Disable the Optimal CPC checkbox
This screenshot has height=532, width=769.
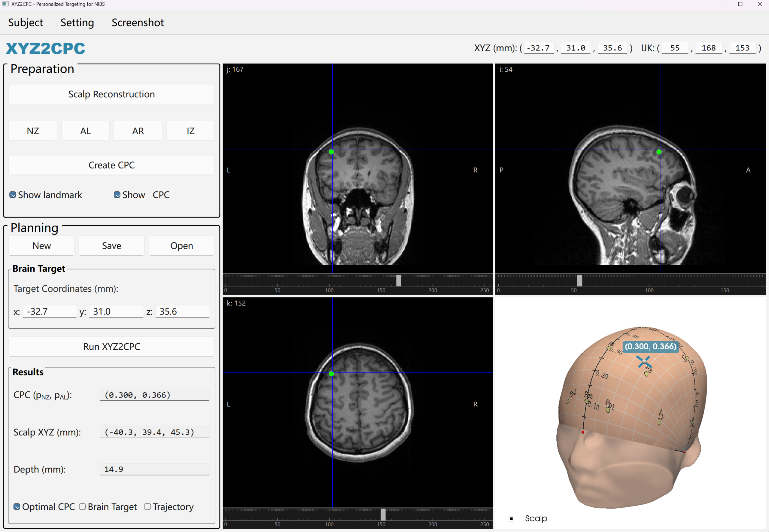pos(17,507)
